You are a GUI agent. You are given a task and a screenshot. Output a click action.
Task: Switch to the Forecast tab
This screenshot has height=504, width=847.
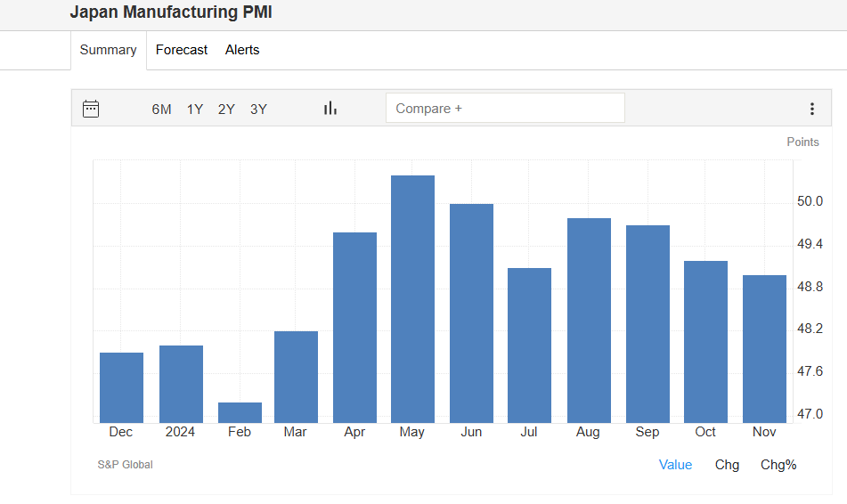coord(182,50)
